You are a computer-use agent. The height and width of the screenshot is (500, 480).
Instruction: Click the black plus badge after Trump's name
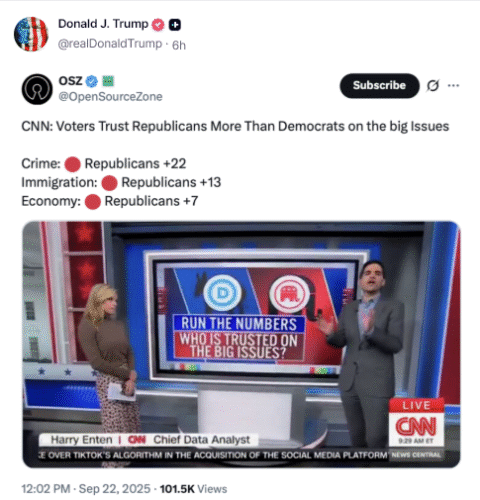(175, 25)
